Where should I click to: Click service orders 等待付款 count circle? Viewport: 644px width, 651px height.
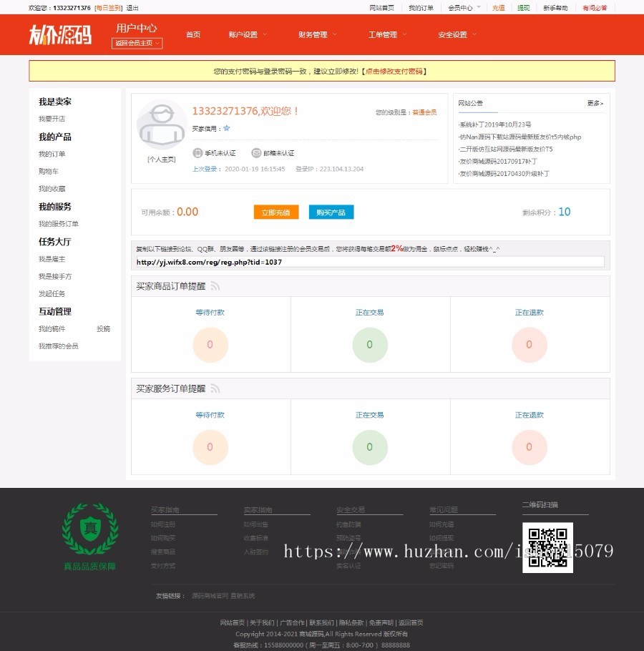click(210, 447)
